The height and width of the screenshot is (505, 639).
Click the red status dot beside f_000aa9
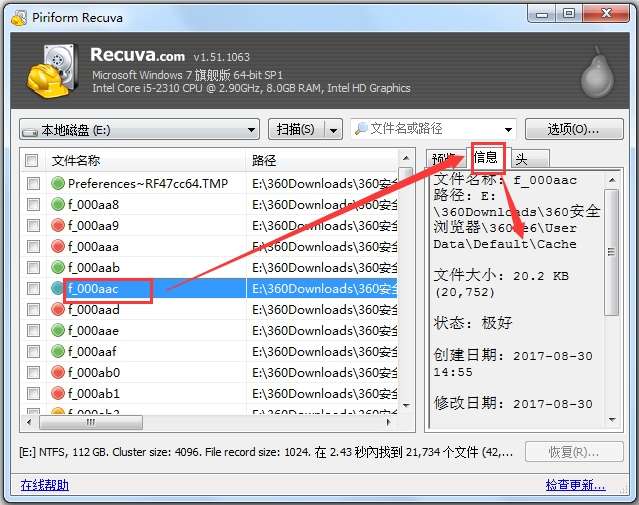[x=58, y=225]
